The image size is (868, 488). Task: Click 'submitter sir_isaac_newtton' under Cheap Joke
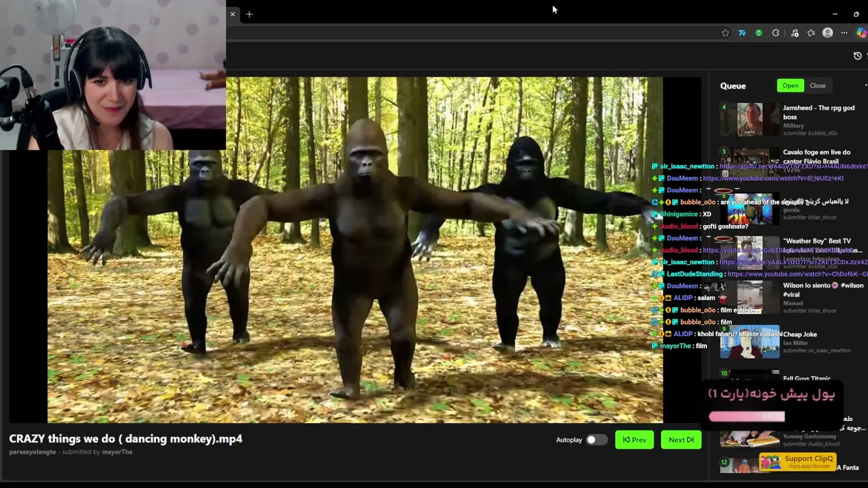click(x=816, y=350)
